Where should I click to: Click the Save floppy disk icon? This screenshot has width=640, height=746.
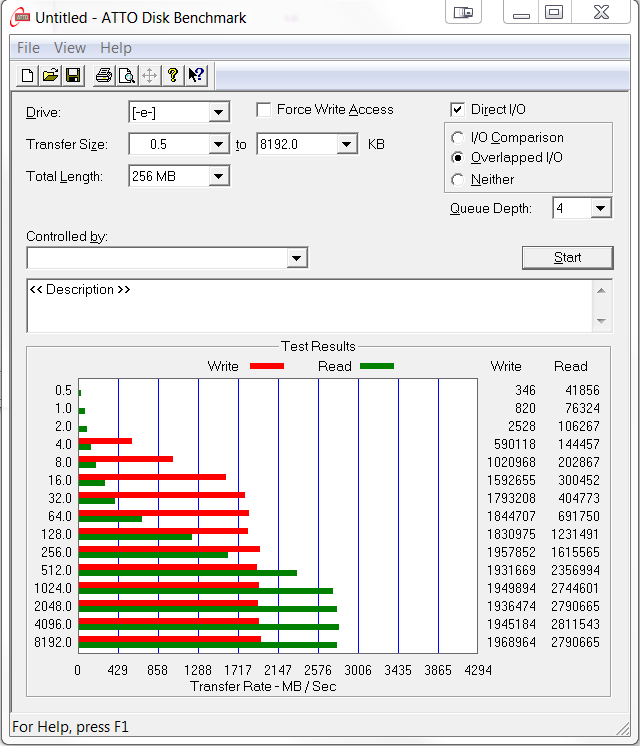click(x=73, y=75)
